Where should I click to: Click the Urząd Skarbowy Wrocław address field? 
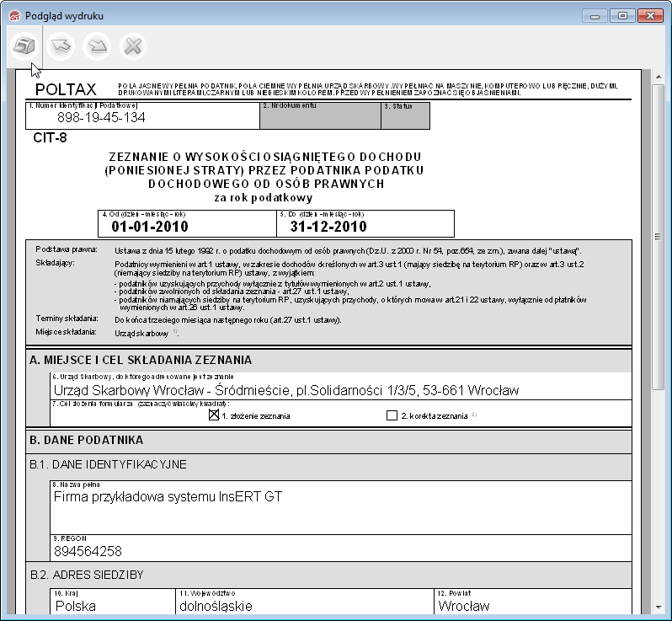286,390
